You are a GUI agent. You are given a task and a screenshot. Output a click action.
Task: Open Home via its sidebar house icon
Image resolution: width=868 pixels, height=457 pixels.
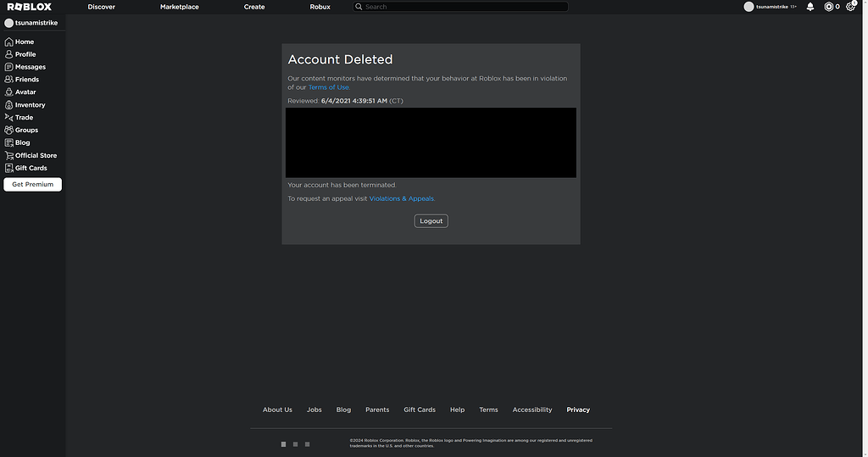8,42
